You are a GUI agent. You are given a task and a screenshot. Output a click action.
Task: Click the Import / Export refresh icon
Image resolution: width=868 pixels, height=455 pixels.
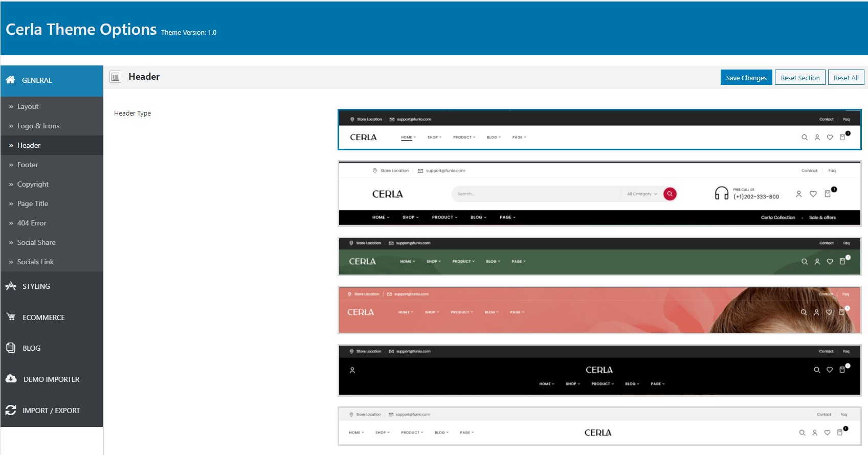(x=11, y=410)
